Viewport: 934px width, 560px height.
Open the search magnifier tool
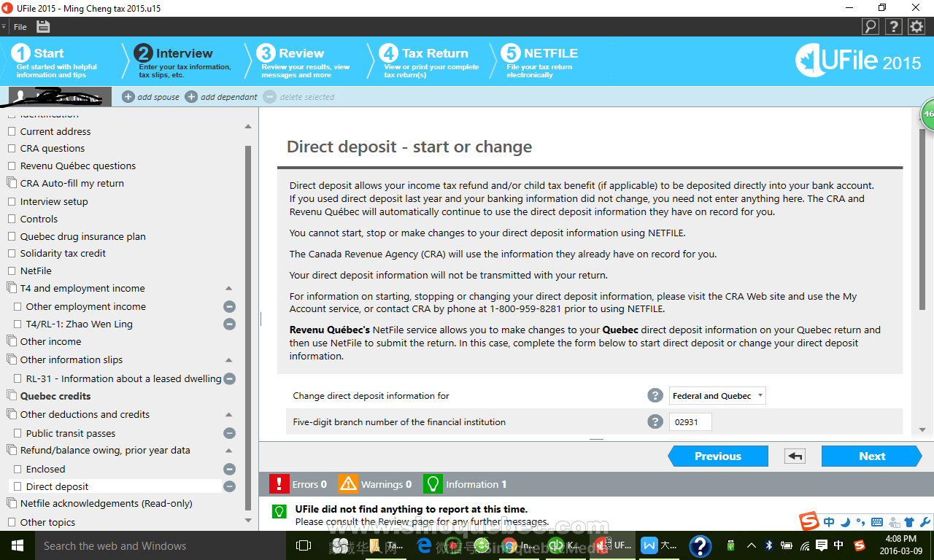[871, 27]
